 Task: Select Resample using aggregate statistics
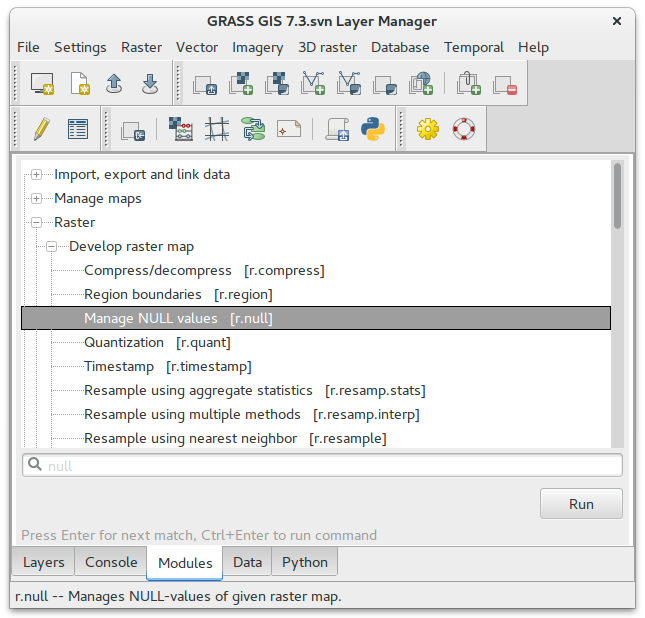(x=255, y=390)
